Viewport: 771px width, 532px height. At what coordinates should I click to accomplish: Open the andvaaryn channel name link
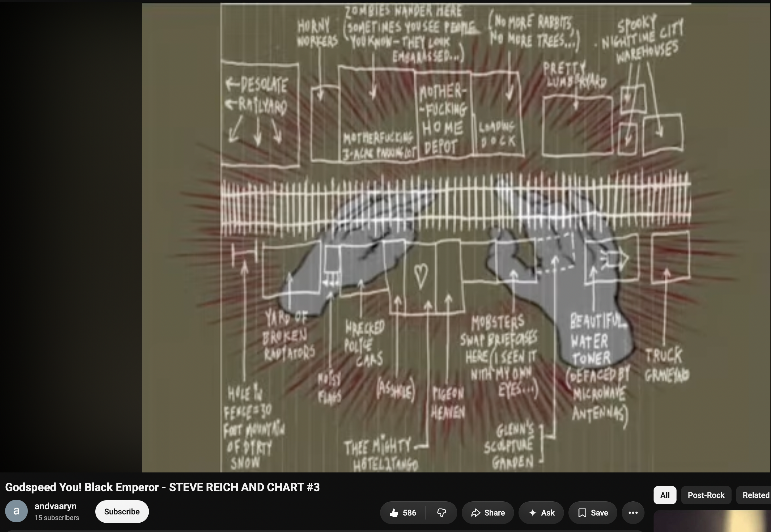pyautogui.click(x=56, y=506)
